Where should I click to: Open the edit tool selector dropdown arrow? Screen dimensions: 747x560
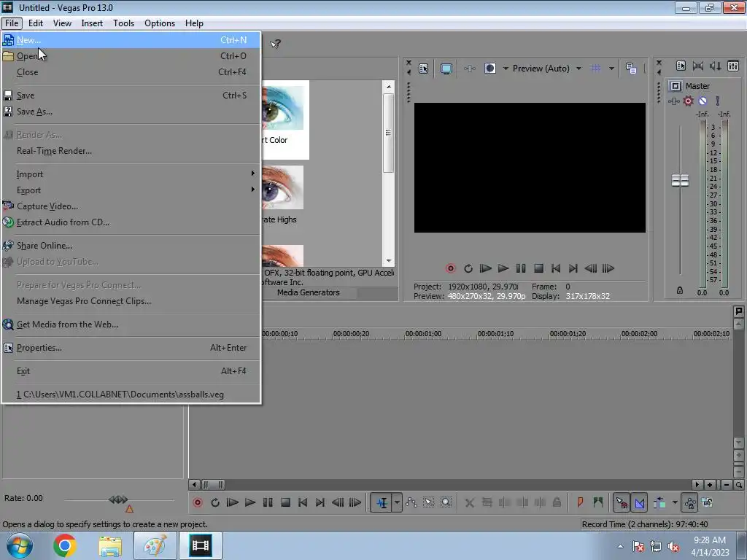click(x=397, y=502)
